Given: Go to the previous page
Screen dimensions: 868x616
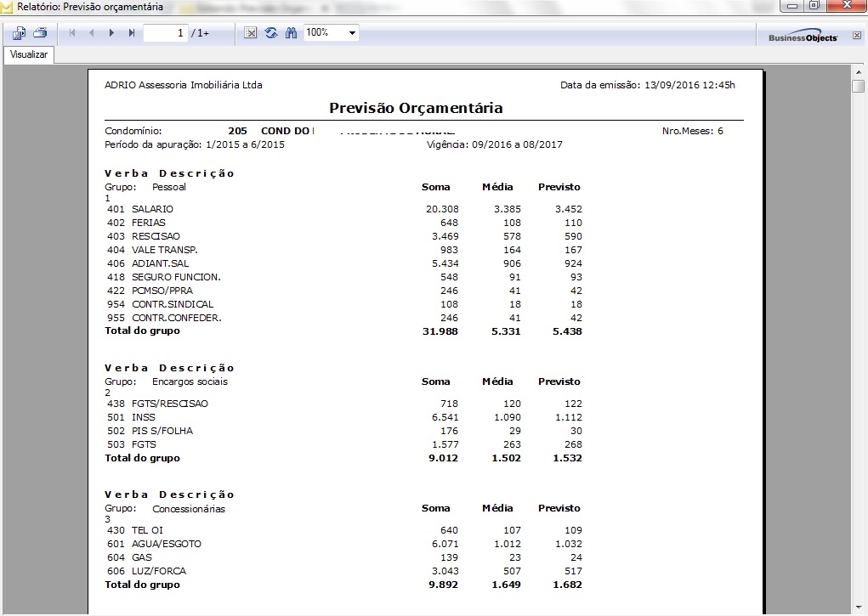Looking at the screenshot, I should pos(91,33).
